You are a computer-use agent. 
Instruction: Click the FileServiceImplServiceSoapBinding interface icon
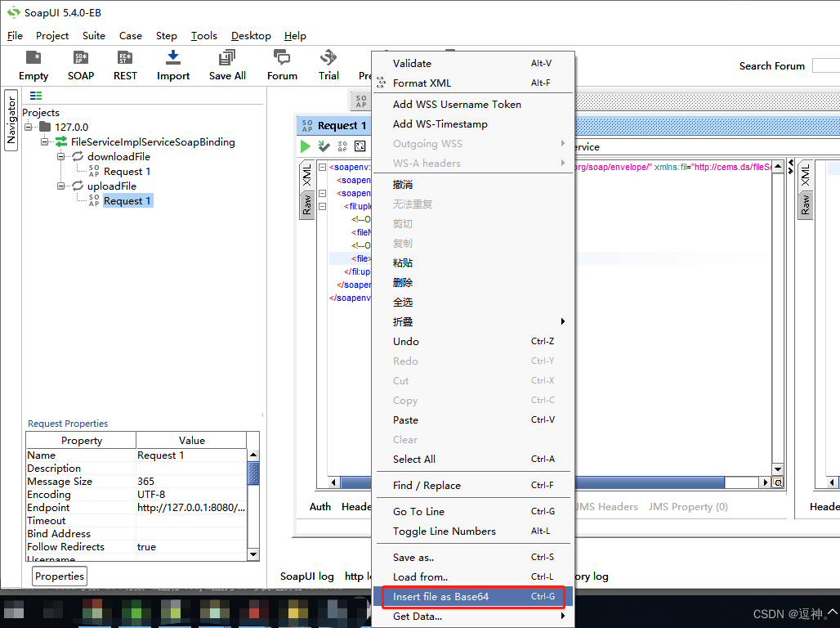pos(61,141)
